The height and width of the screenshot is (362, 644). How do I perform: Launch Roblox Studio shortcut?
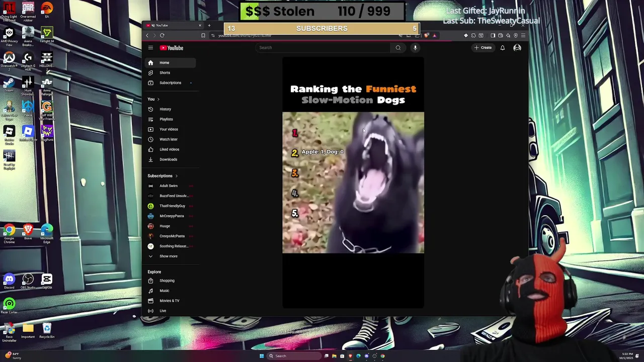[9, 134]
